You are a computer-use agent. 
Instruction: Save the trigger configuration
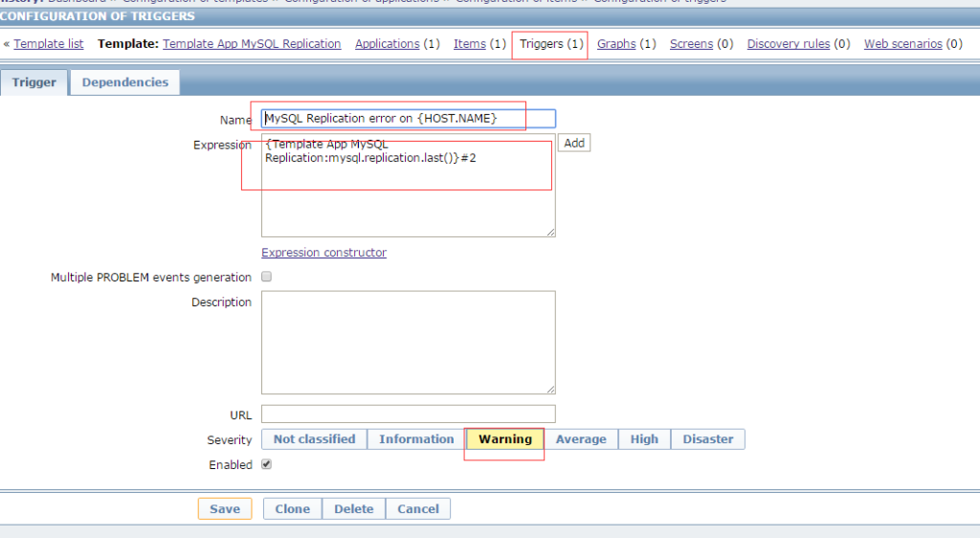pos(225,508)
